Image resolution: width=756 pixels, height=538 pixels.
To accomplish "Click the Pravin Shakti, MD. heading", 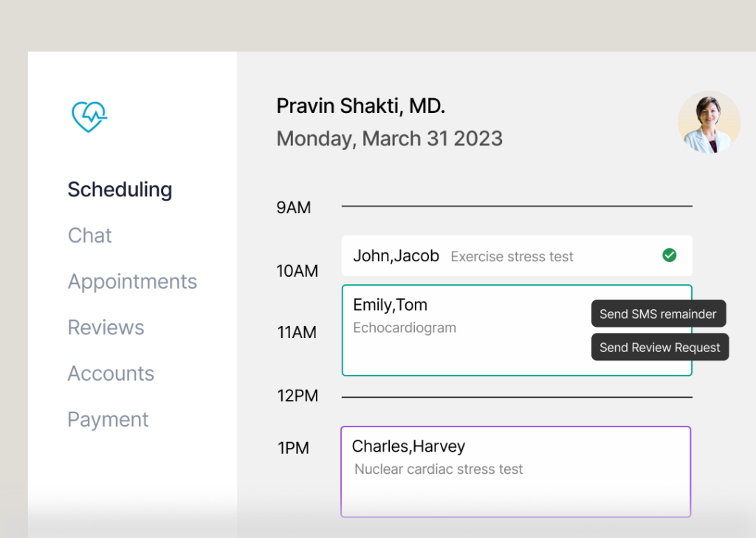I will [x=360, y=106].
